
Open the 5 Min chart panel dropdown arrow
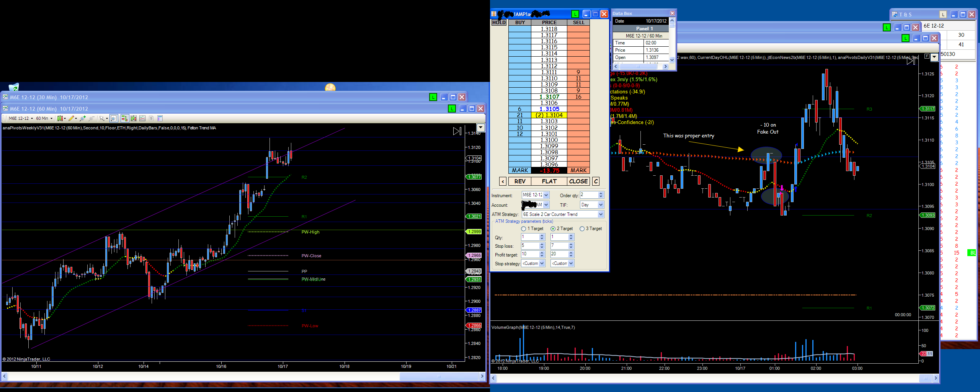[934, 57]
